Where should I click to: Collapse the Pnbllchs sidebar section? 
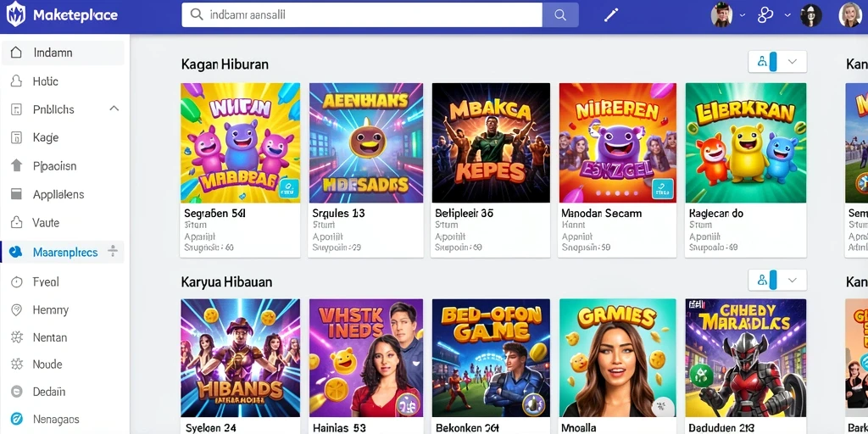(114, 108)
